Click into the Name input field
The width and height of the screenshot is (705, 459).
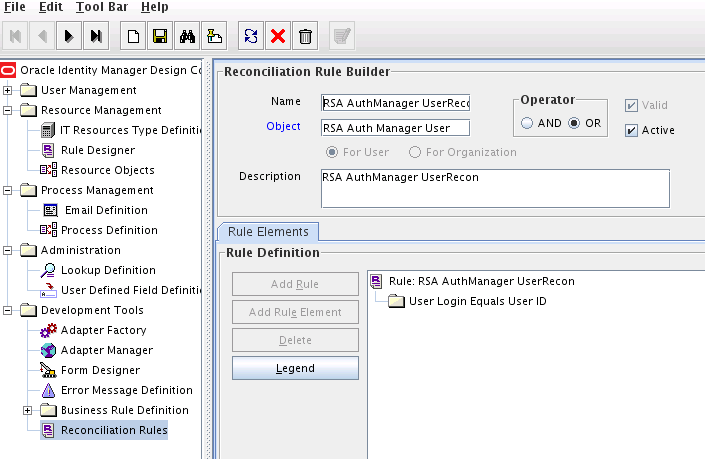[396, 103]
